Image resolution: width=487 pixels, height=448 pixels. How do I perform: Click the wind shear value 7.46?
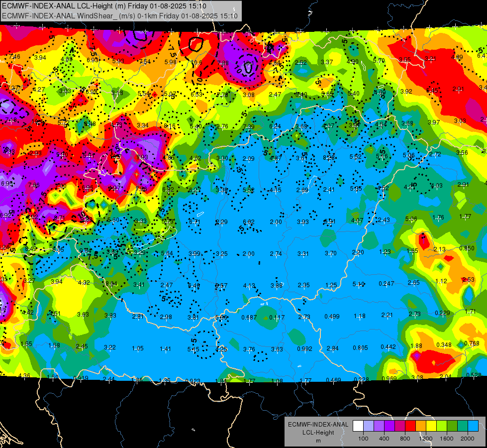coord(14,57)
